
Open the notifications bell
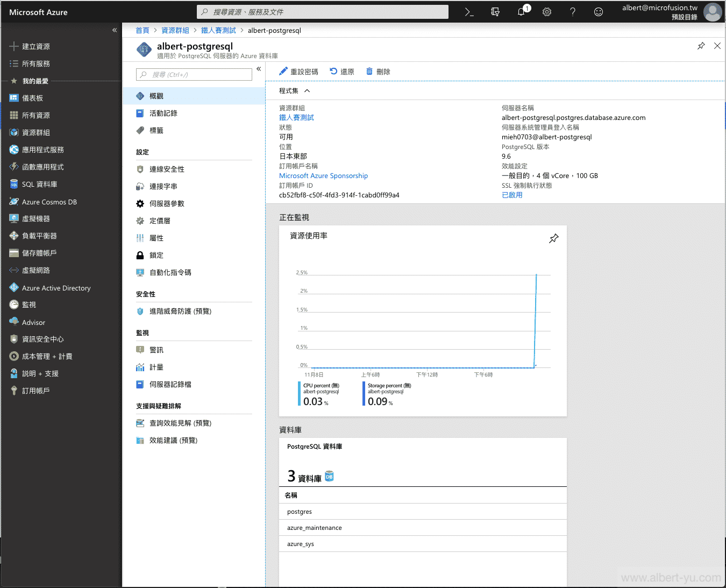click(521, 12)
